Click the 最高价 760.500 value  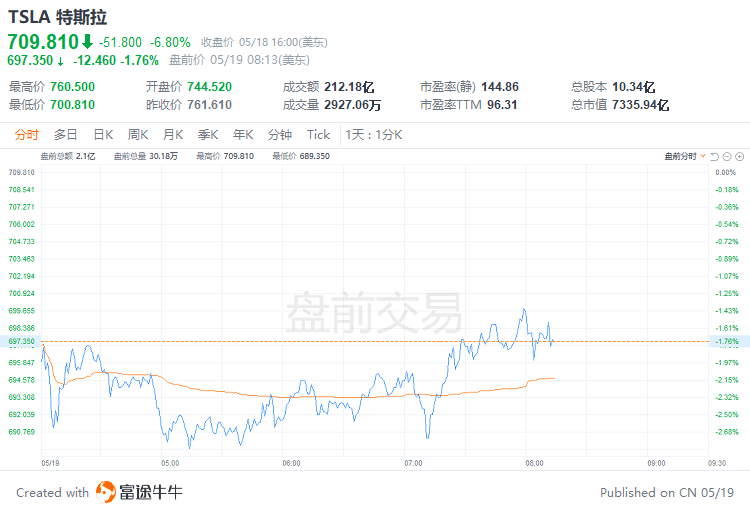[73, 87]
